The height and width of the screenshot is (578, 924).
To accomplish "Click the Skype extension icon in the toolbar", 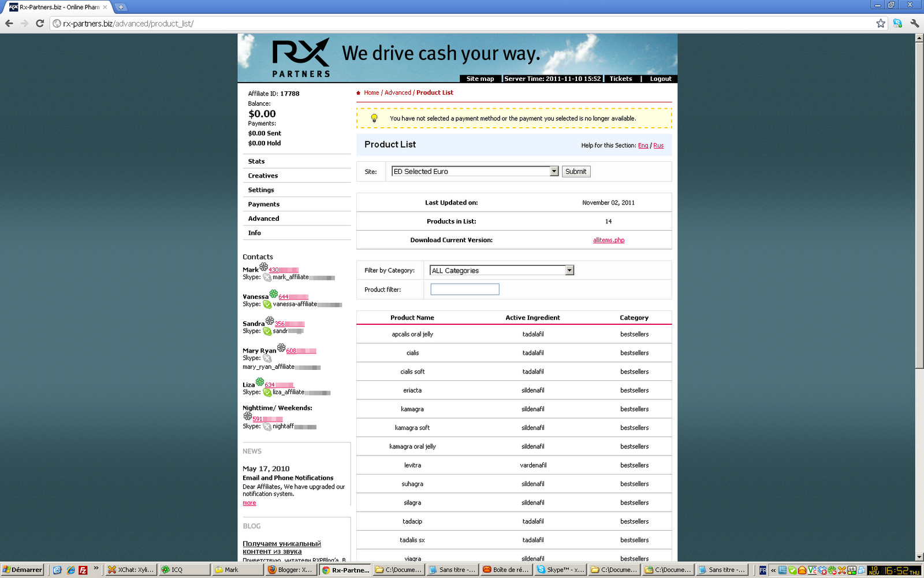I will click(897, 23).
